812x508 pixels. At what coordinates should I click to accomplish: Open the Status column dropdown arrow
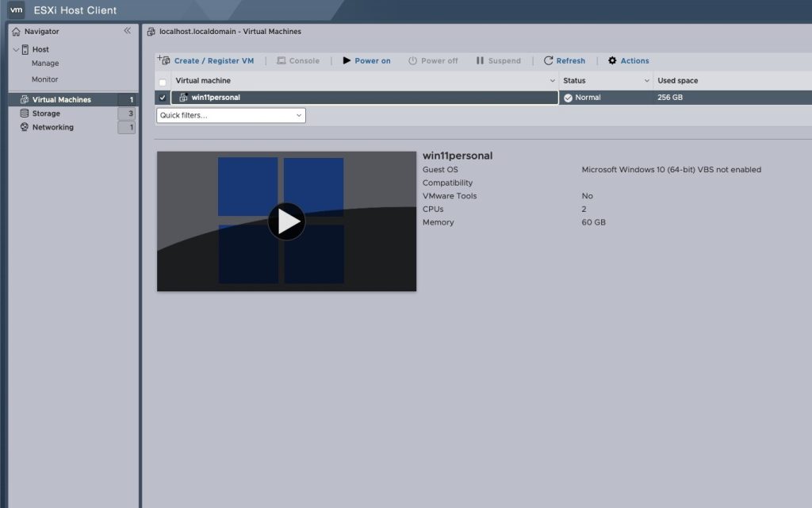pyautogui.click(x=647, y=81)
